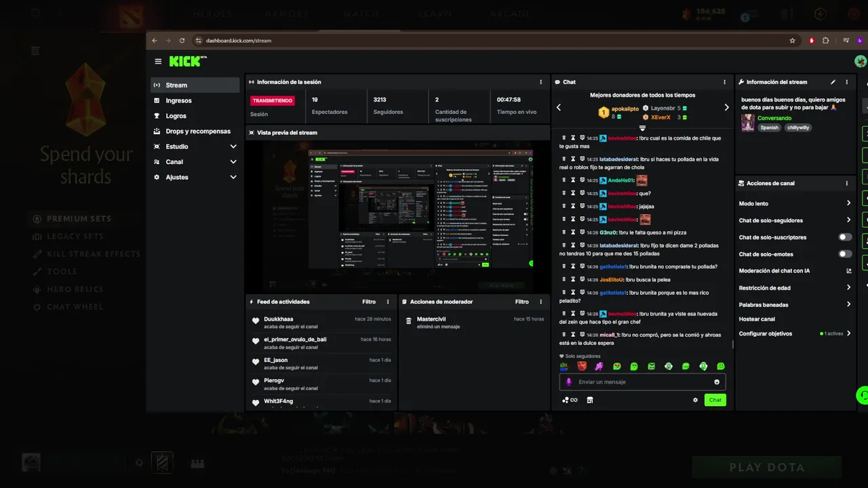Click the chat panel scrollbar

pos(732,344)
